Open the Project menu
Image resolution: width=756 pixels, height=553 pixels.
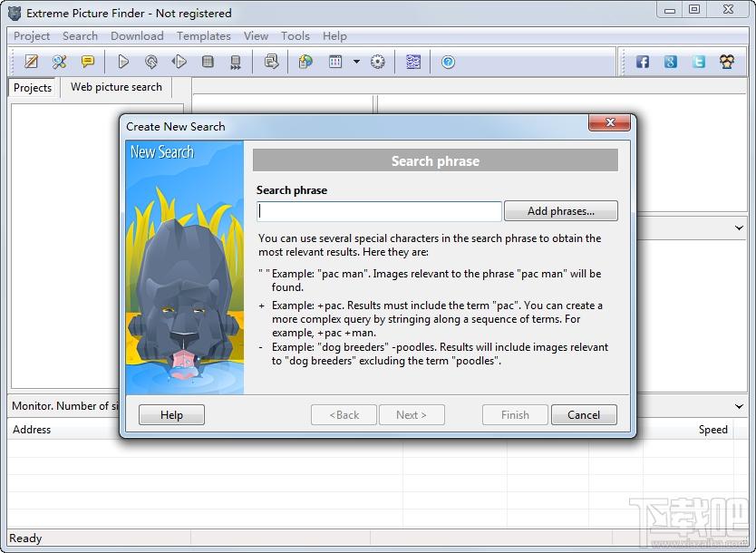click(x=32, y=36)
